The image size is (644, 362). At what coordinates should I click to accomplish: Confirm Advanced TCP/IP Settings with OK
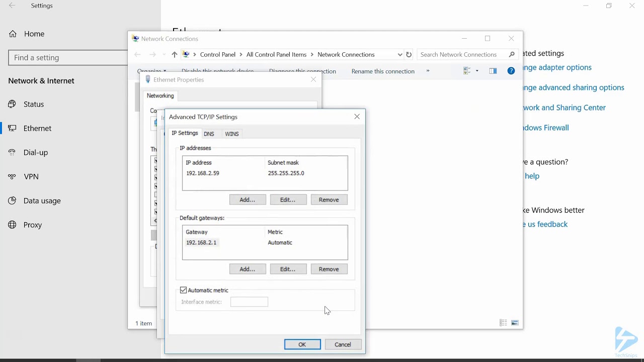302,344
